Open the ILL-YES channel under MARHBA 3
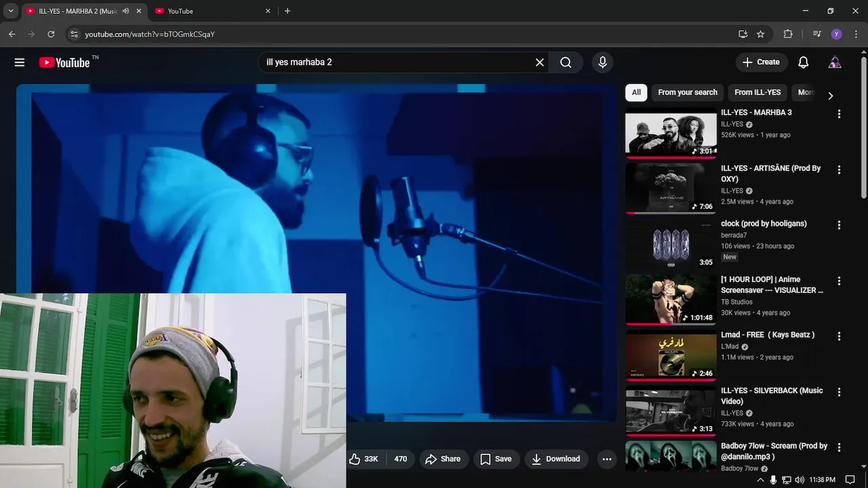The width and height of the screenshot is (868, 488). pyautogui.click(x=732, y=125)
